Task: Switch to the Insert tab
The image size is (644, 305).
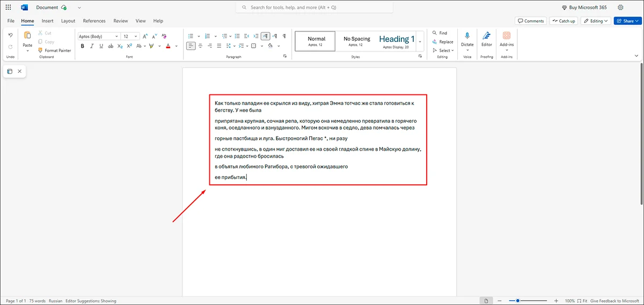Action: click(47, 21)
